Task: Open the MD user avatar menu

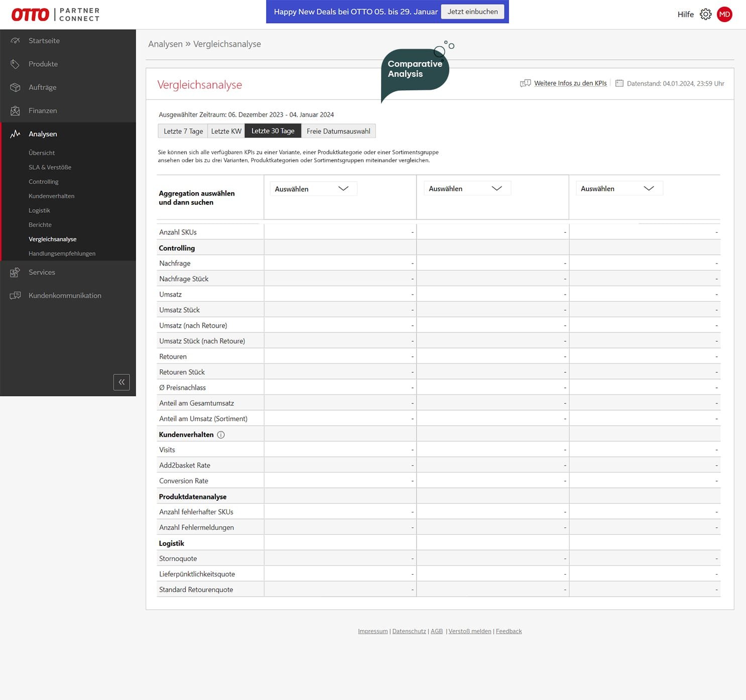Action: (x=724, y=14)
